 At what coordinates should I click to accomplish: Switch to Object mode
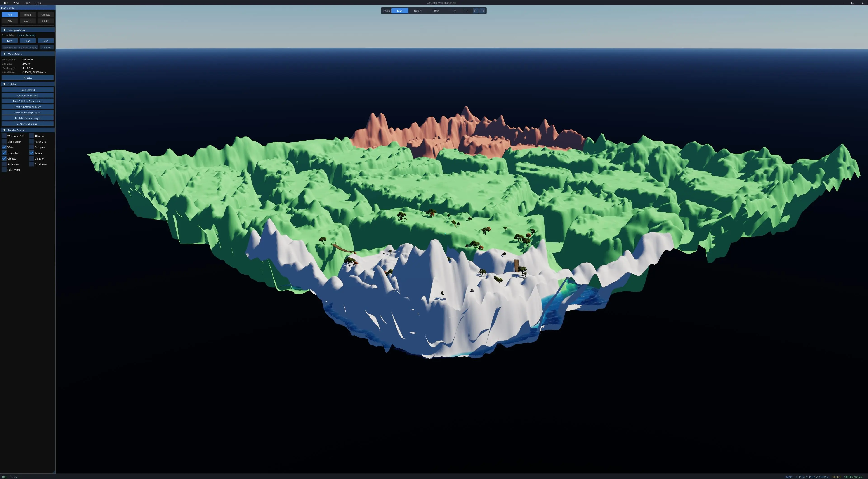418,11
